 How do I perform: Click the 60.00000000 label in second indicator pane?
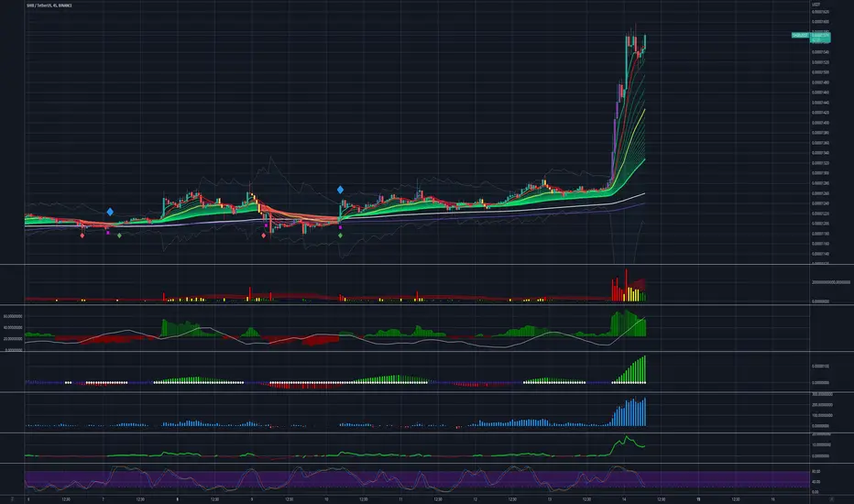[x=13, y=316]
